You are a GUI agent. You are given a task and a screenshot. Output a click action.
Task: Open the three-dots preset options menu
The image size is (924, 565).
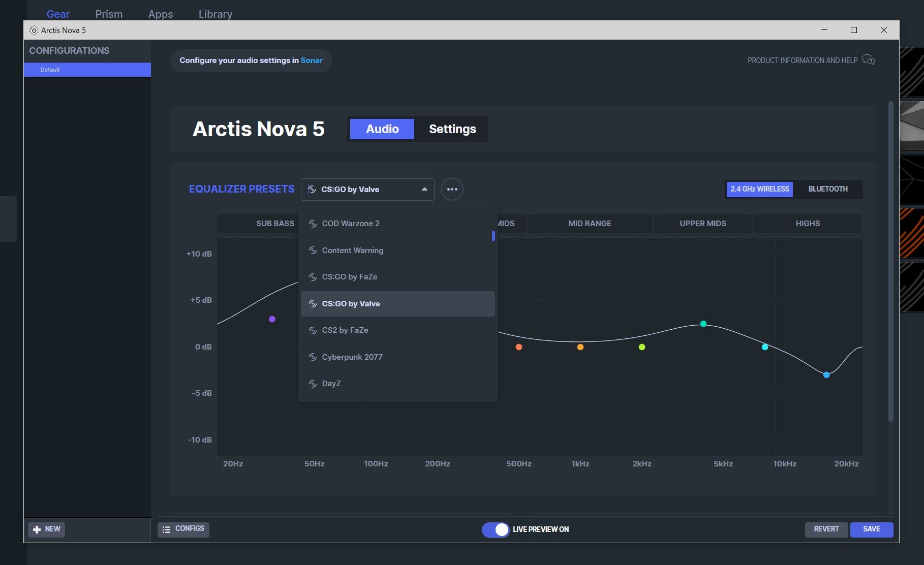coord(452,189)
